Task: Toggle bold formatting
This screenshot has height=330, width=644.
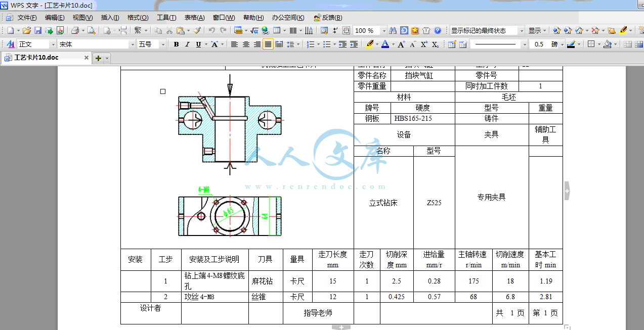Action: pos(176,44)
